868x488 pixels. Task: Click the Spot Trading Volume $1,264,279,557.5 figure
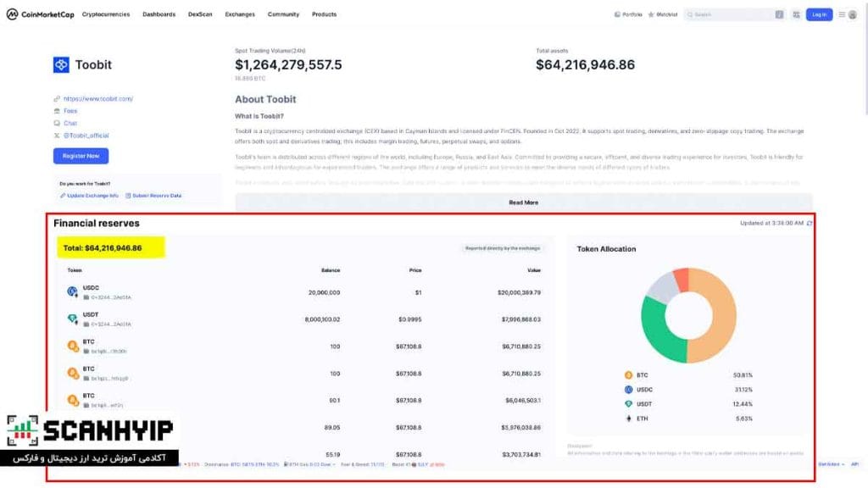pyautogui.click(x=288, y=64)
